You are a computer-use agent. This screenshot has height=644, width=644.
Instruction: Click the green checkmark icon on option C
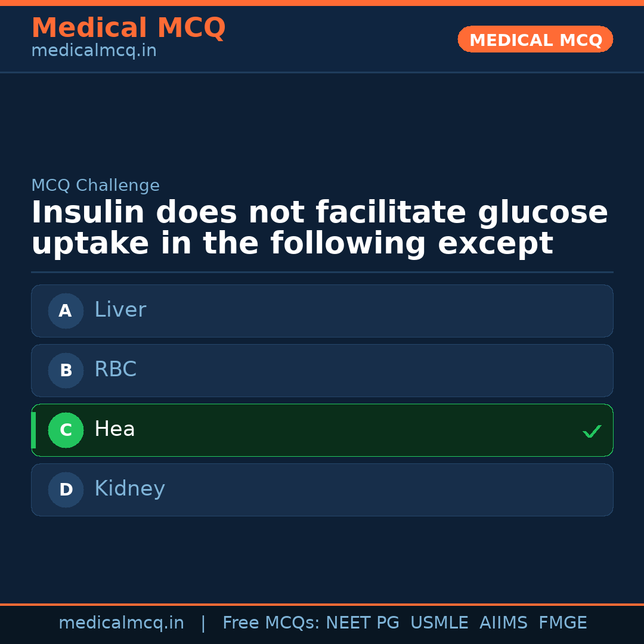(x=592, y=431)
